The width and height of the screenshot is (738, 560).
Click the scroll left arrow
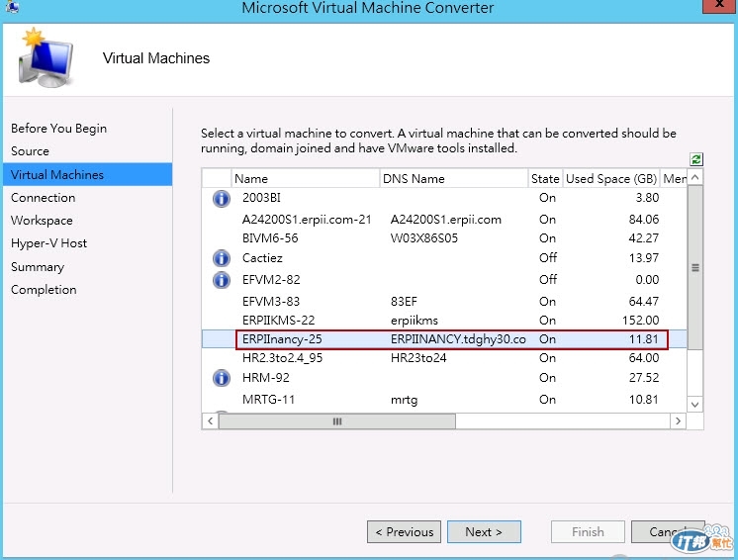coord(211,421)
